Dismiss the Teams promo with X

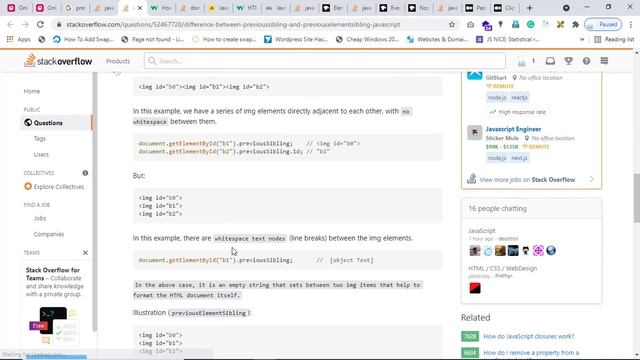[x=85, y=253]
